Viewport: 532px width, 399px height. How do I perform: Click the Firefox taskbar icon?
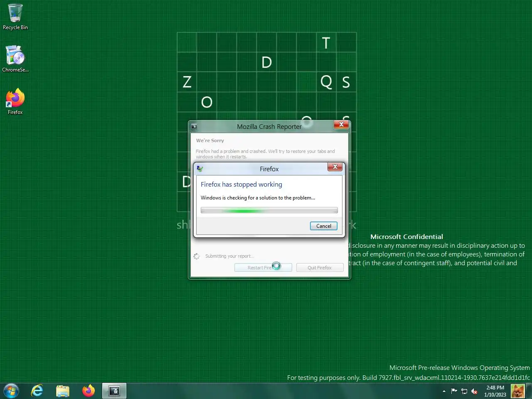point(89,391)
